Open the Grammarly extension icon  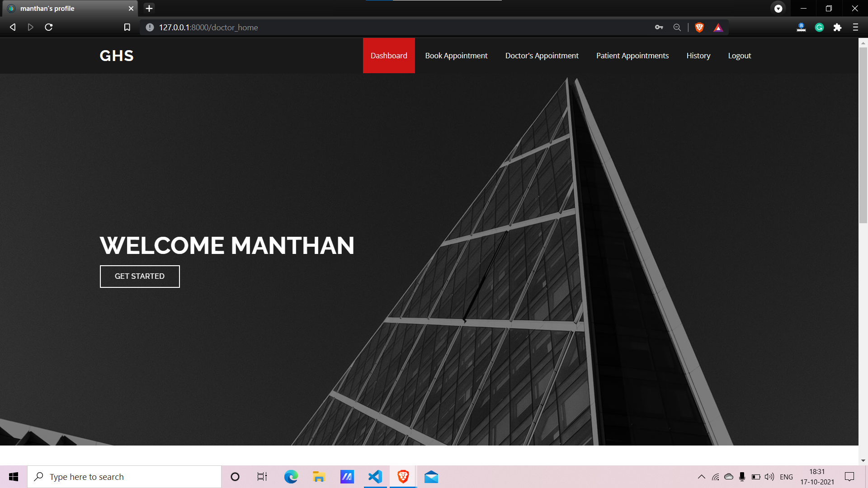tap(819, 27)
